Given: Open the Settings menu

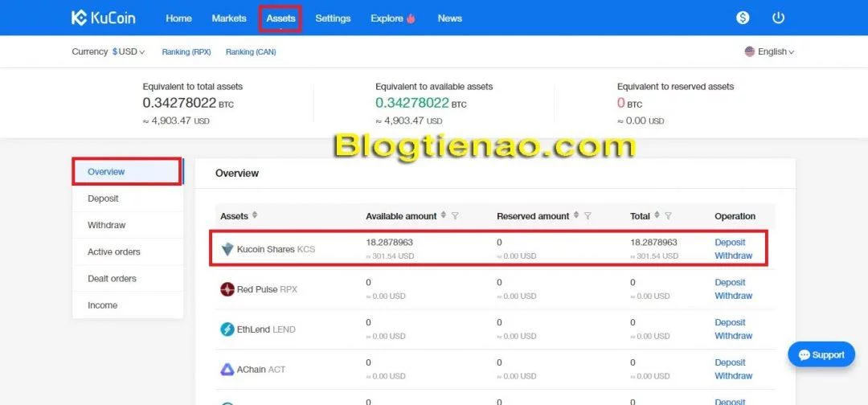Looking at the screenshot, I should (x=333, y=18).
